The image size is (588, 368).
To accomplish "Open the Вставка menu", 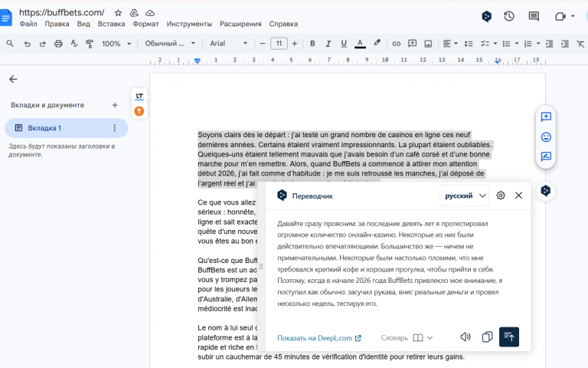I will [111, 24].
